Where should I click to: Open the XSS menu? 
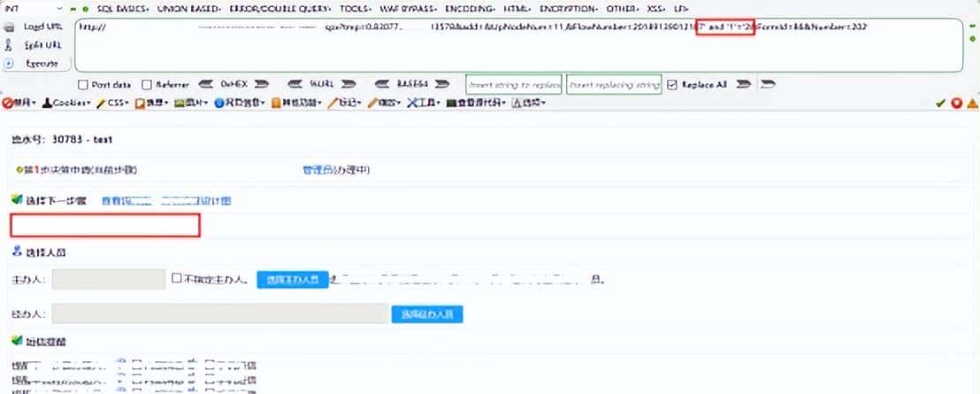[x=656, y=10]
